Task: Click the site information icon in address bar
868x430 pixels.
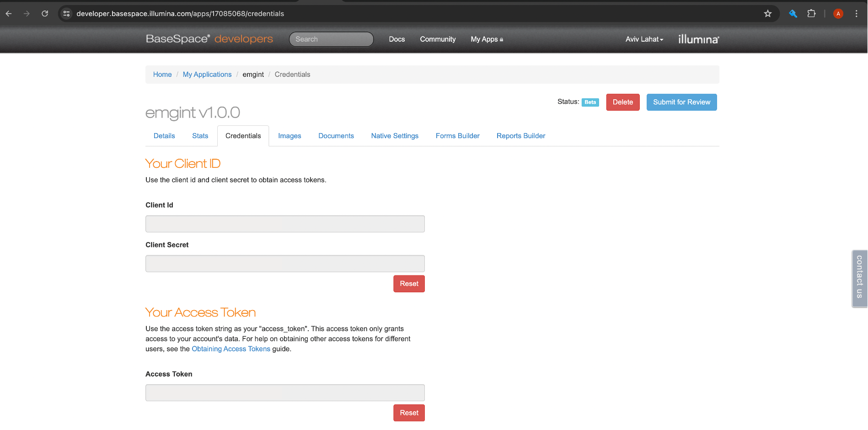Action: (x=67, y=14)
